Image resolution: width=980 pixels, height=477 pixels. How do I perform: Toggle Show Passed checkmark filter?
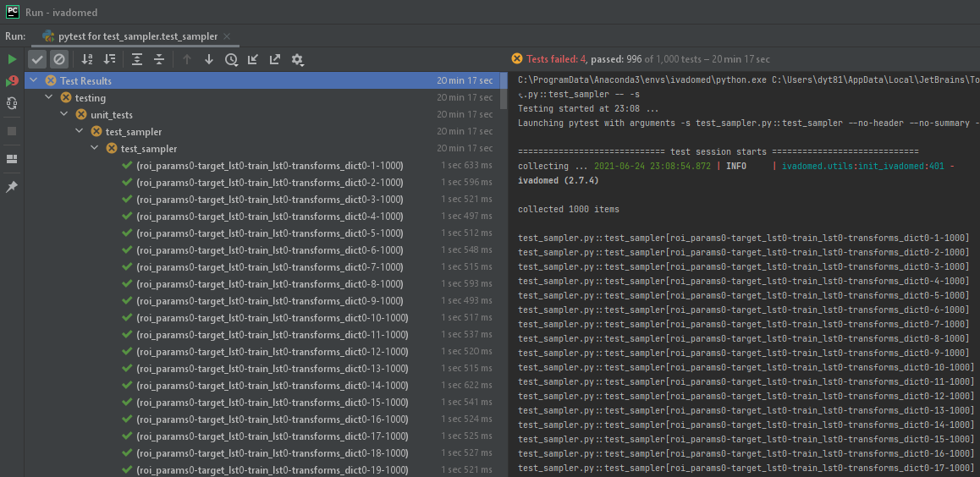coord(37,60)
